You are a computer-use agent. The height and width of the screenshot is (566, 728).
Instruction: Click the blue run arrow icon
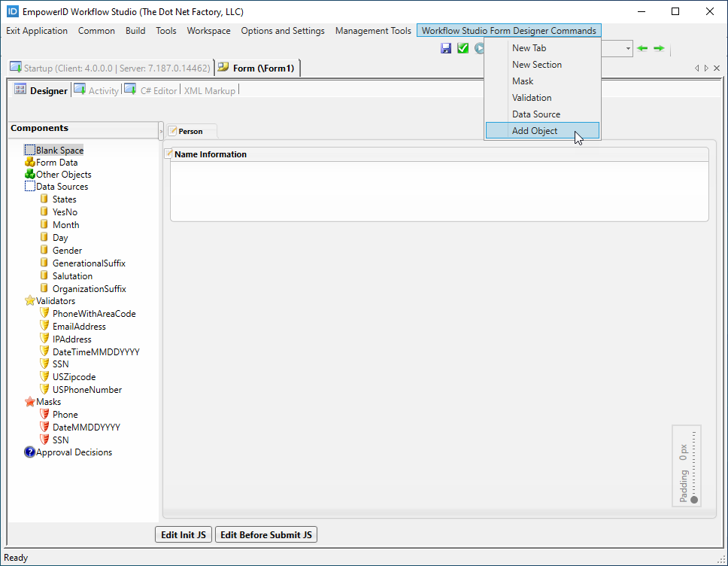(x=480, y=47)
